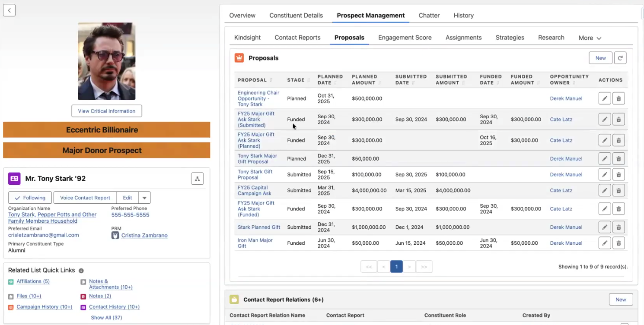This screenshot has width=644, height=325.
Task: Expand the More tabs dropdown
Action: 589,38
